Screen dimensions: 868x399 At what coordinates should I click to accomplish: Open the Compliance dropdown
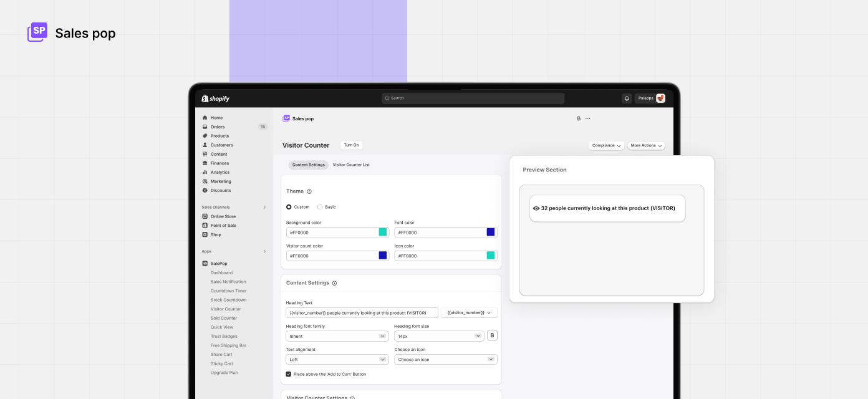click(x=606, y=145)
